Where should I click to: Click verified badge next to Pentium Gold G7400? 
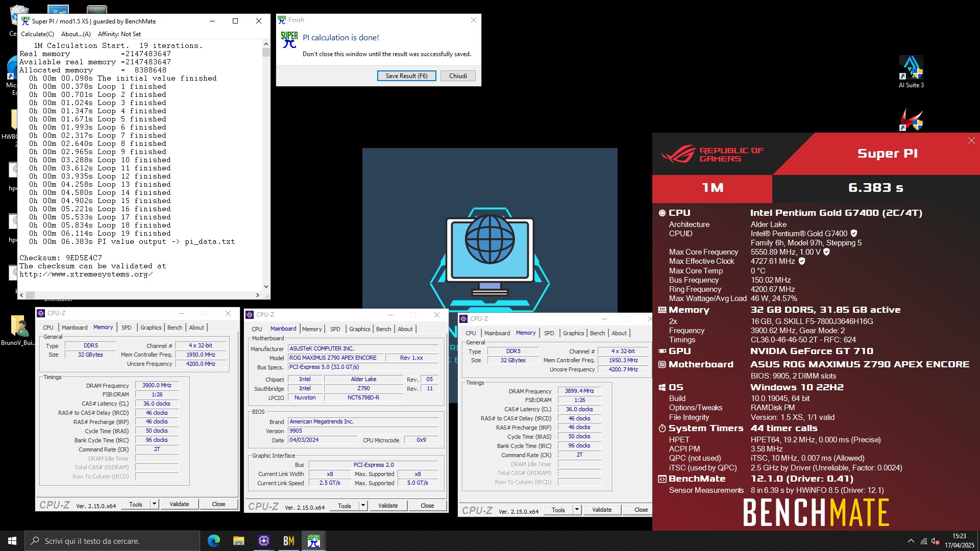coord(854,234)
